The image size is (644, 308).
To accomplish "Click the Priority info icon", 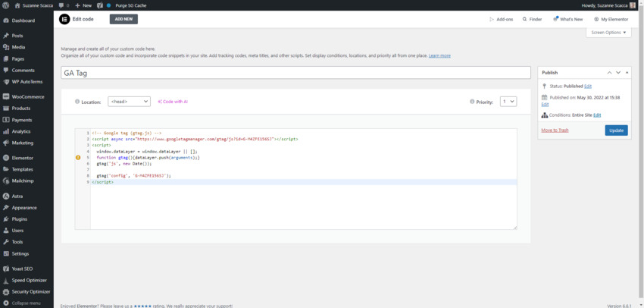I will click(x=472, y=102).
